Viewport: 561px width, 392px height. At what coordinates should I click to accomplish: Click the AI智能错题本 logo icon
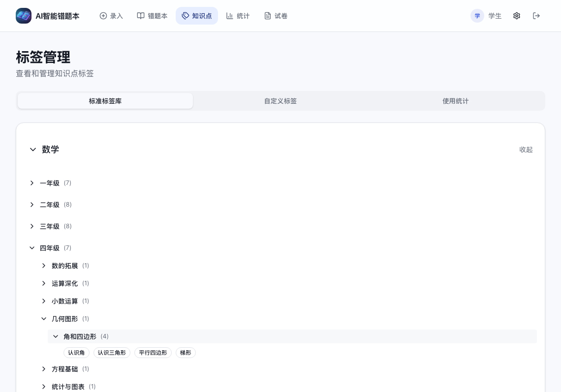pyautogui.click(x=24, y=16)
